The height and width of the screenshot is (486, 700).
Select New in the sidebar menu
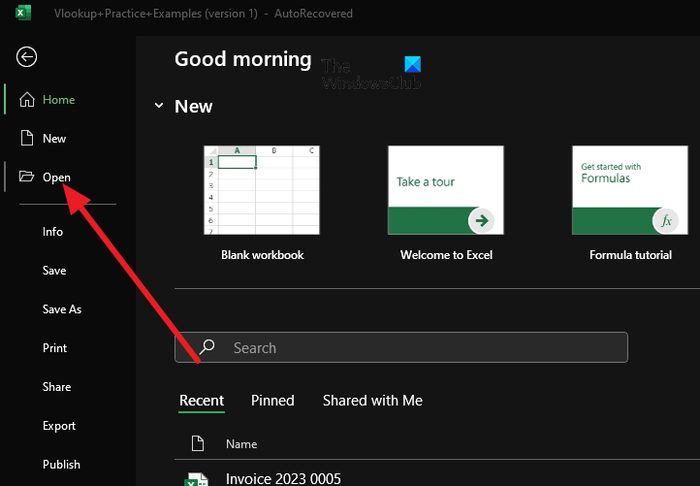point(54,139)
